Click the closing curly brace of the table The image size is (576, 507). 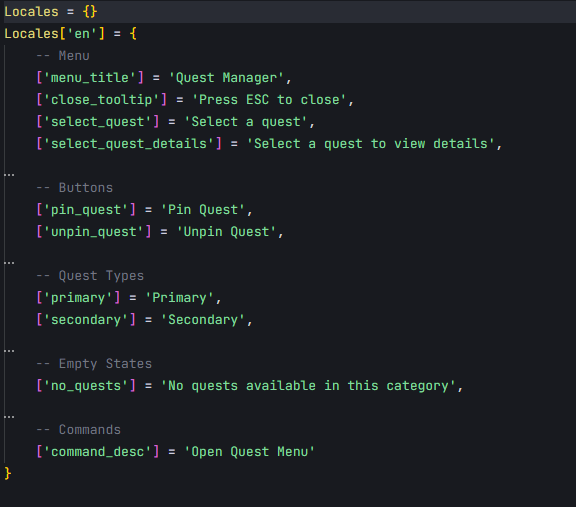point(8,473)
